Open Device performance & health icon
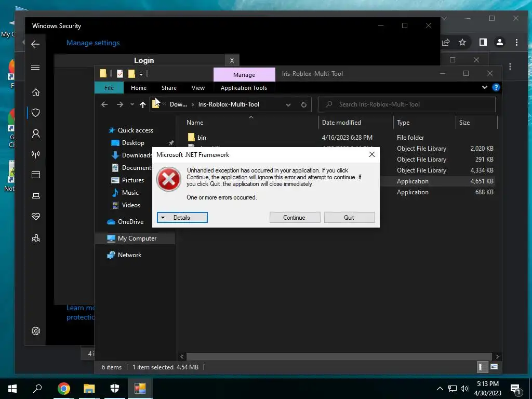This screenshot has height=399, width=532. coord(36,217)
